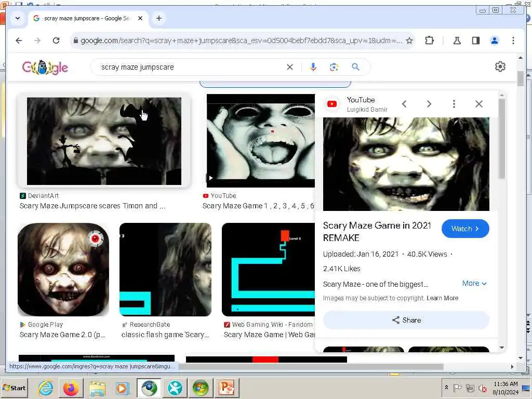Close the scray maze jumpscare tab
The image size is (532, 399).
pyautogui.click(x=140, y=18)
